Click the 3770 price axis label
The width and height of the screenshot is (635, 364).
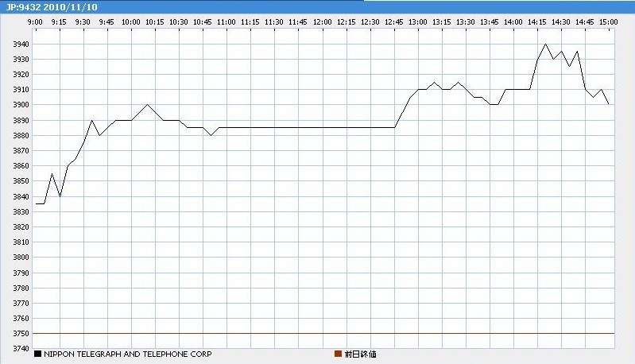click(21, 304)
